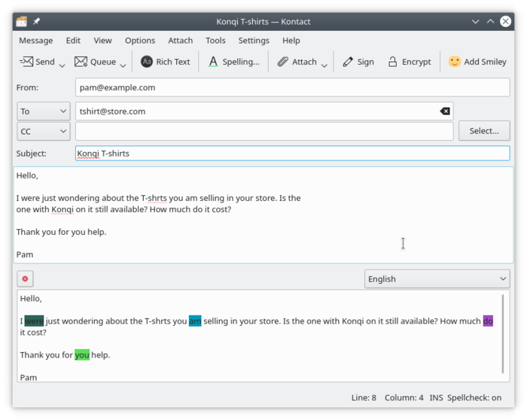This screenshot has width=527, height=420.
Task: Click the Send envelope icon
Action: (26, 62)
